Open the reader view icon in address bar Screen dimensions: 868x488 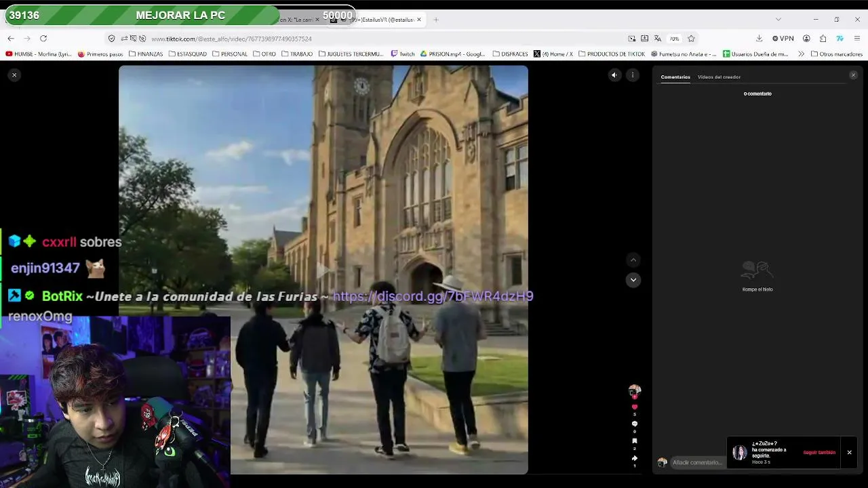(644, 39)
